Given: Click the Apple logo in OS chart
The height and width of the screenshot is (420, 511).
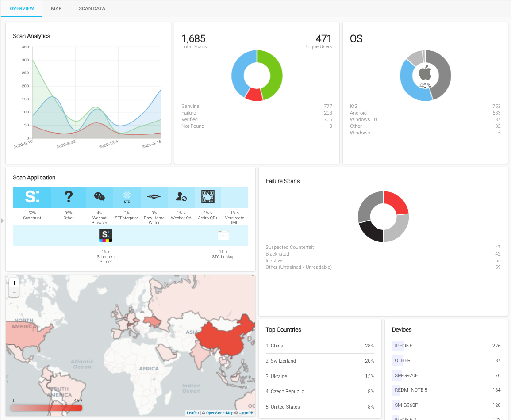Looking at the screenshot, I should 425,73.
